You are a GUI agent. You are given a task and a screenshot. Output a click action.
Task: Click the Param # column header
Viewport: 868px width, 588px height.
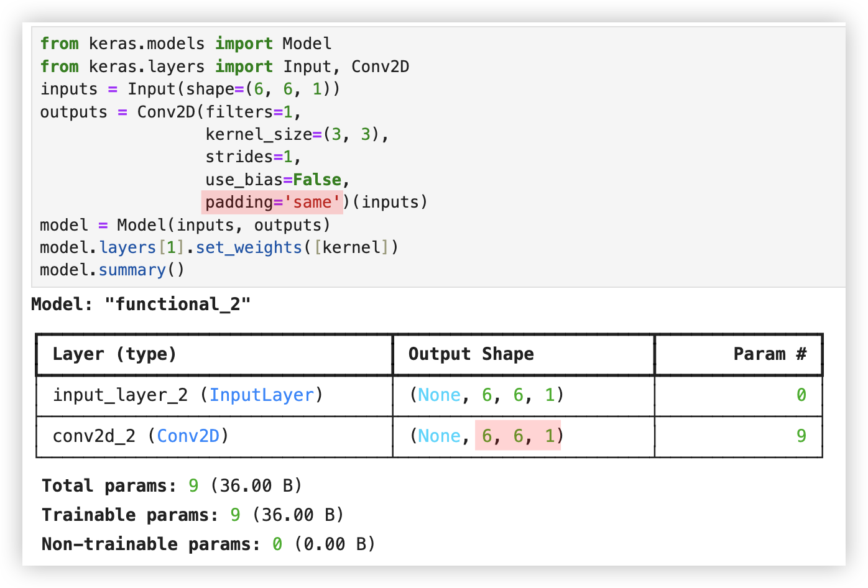769,354
